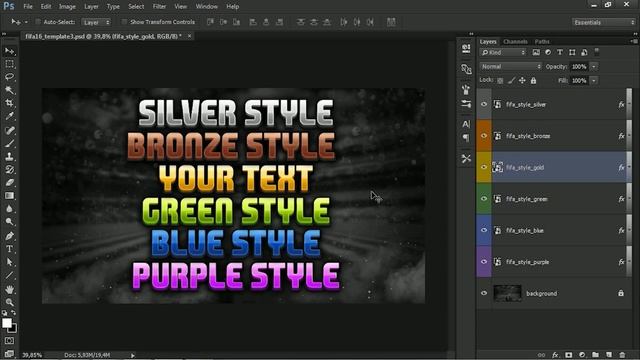Open the Image menu

click(67, 7)
